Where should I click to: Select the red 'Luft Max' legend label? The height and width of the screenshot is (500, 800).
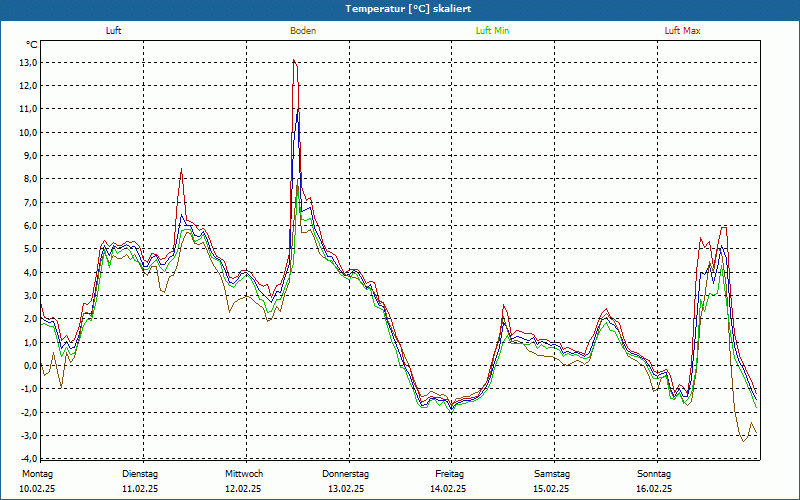[x=682, y=31]
